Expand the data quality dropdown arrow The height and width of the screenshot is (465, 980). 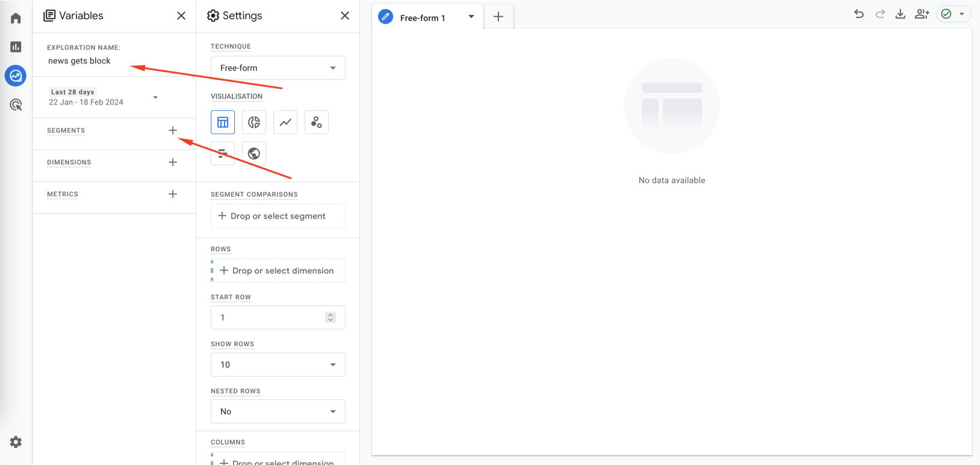[x=962, y=14]
